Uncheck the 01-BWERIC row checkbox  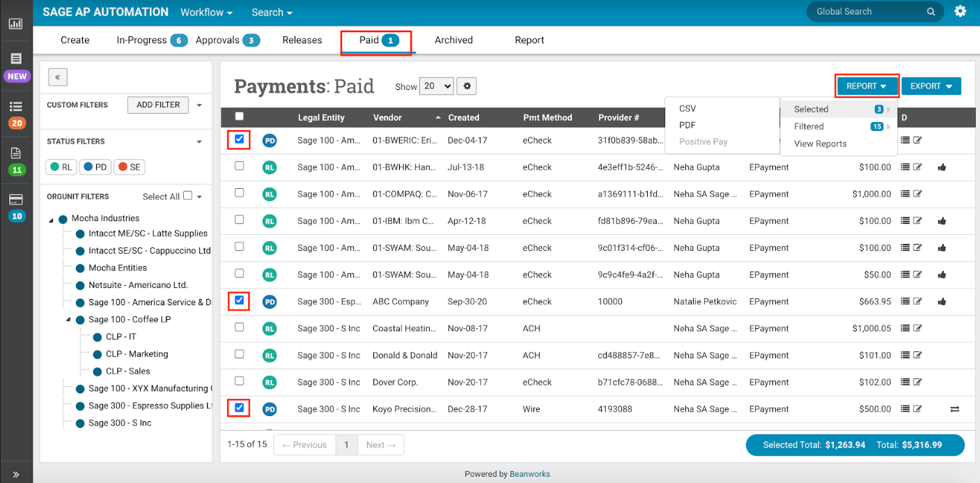[x=240, y=139]
